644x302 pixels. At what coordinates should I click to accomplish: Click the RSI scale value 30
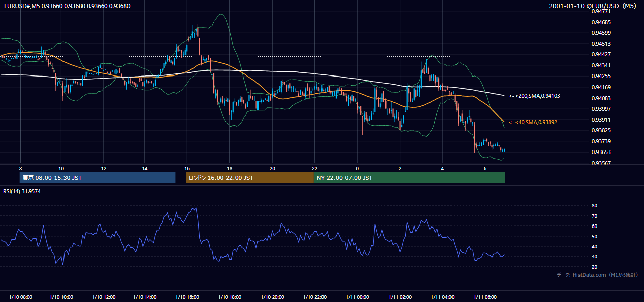[594, 257]
